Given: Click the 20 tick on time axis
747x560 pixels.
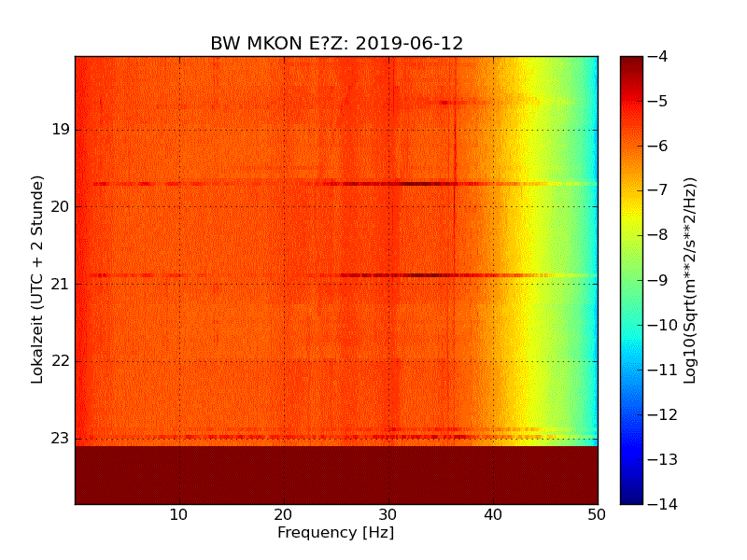Looking at the screenshot, I should point(61,206).
